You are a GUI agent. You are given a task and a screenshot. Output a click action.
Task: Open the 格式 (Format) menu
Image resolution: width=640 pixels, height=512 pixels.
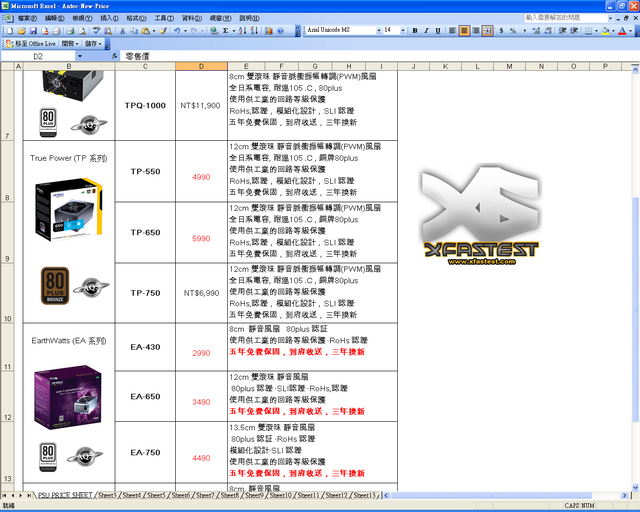click(x=136, y=18)
